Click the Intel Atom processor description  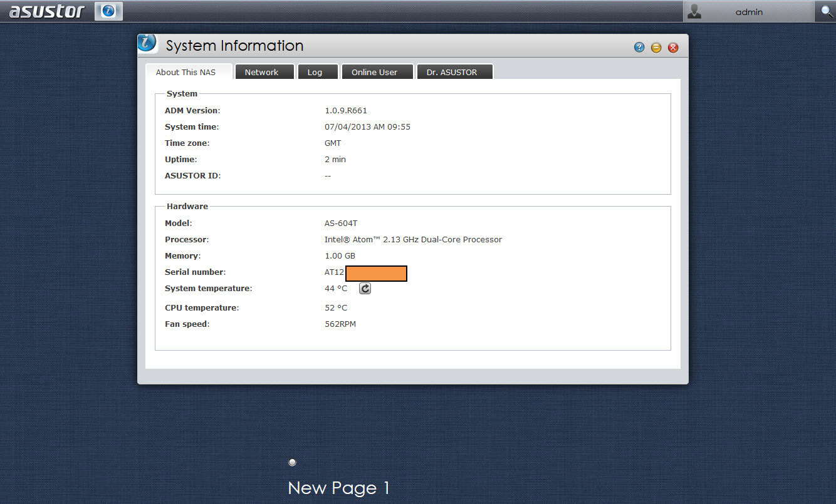pyautogui.click(x=413, y=239)
